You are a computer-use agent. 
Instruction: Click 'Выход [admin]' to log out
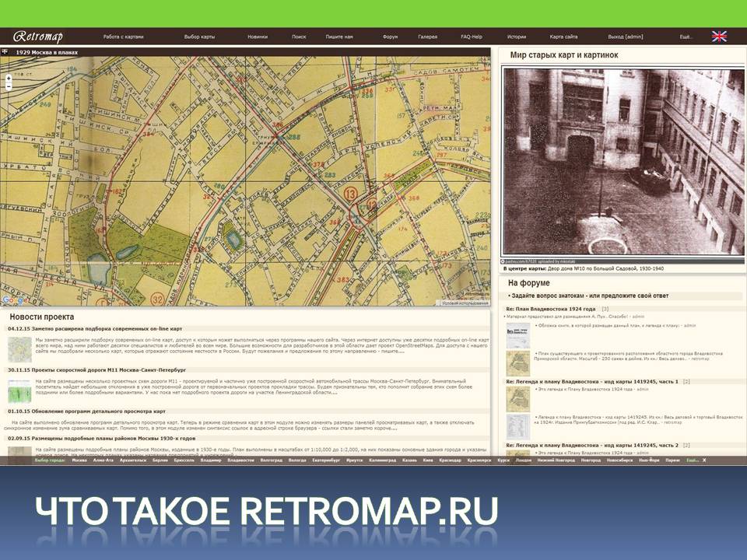pos(625,37)
